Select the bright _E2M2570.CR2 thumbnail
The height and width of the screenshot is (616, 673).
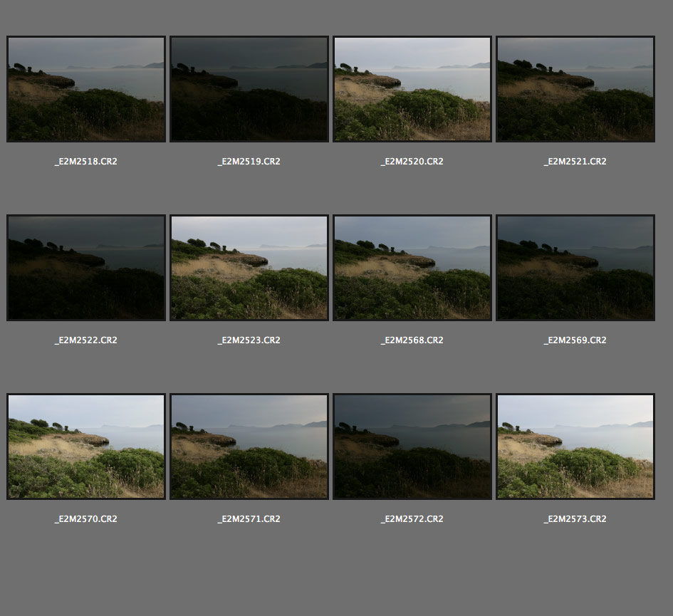(x=86, y=447)
